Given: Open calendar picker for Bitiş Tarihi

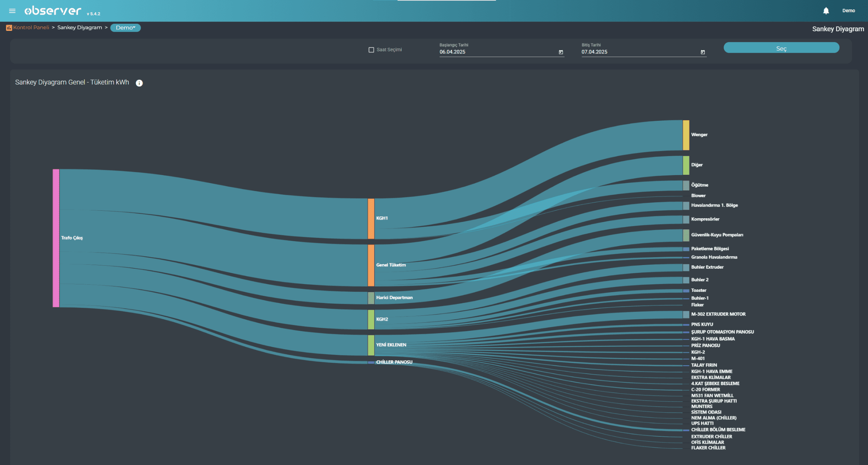Looking at the screenshot, I should [x=703, y=52].
